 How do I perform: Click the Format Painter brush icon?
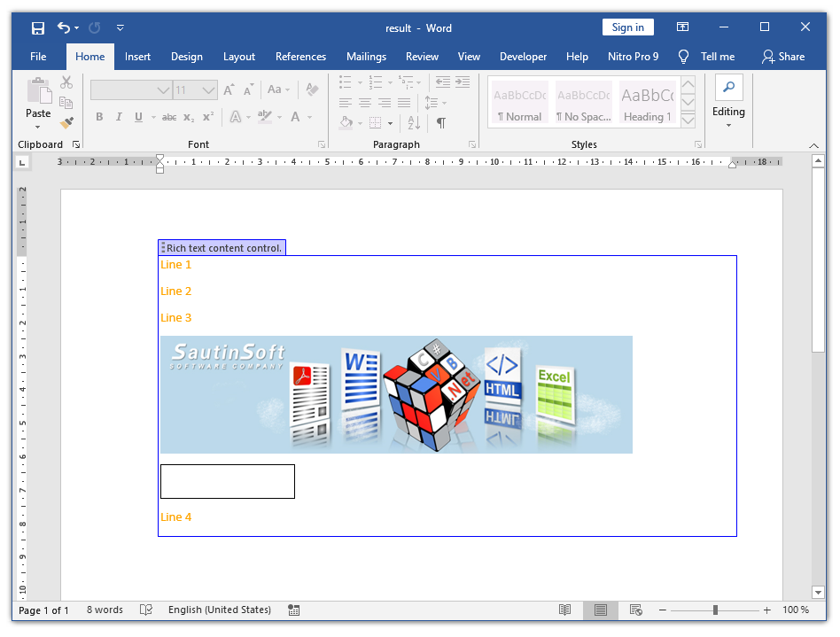(66, 122)
